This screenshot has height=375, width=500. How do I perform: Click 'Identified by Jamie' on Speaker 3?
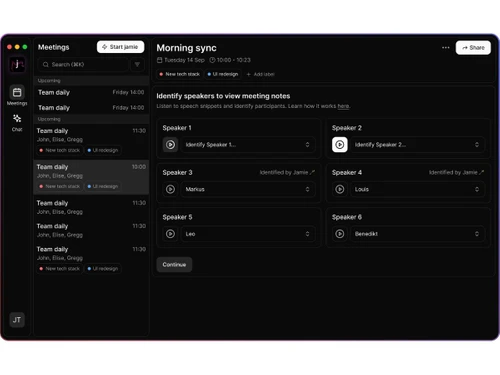[287, 172]
